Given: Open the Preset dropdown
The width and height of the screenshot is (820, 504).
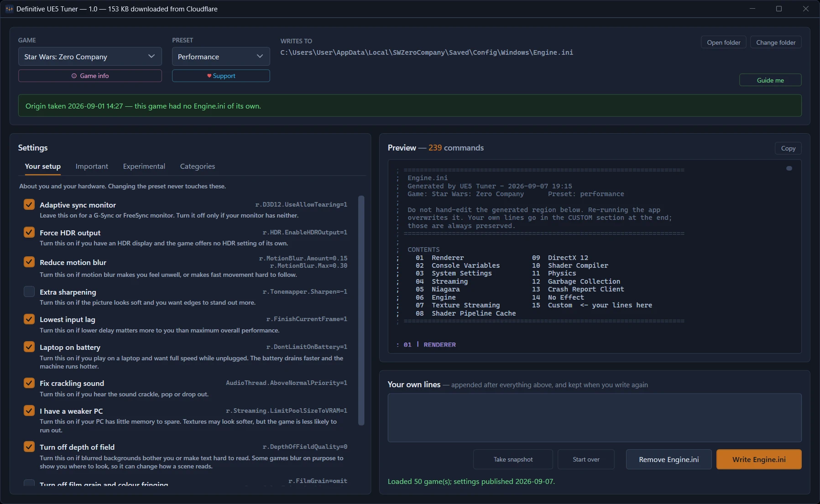Looking at the screenshot, I should point(221,57).
